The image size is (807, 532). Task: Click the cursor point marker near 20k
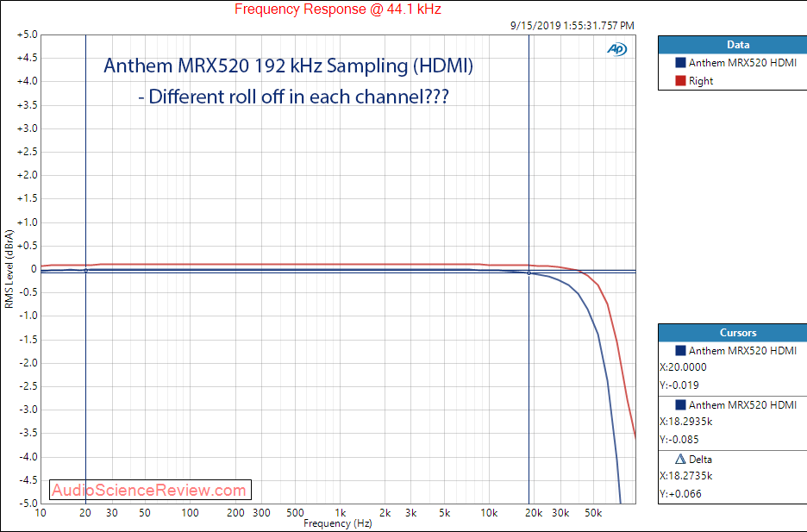(529, 273)
